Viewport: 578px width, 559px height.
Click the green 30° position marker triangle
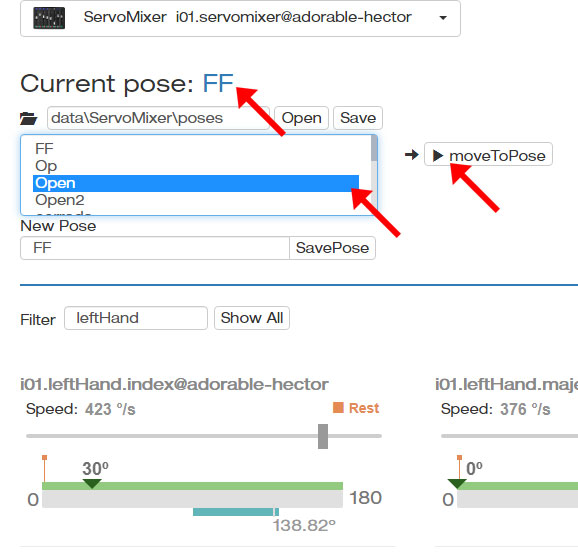[x=92, y=483]
